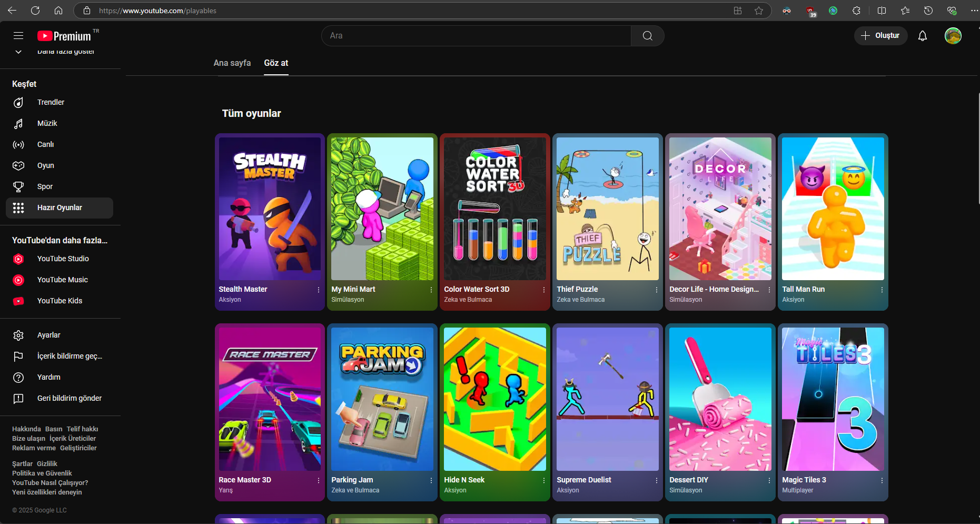Click the Thief Puzzle title text
The height and width of the screenshot is (524, 980).
point(577,290)
